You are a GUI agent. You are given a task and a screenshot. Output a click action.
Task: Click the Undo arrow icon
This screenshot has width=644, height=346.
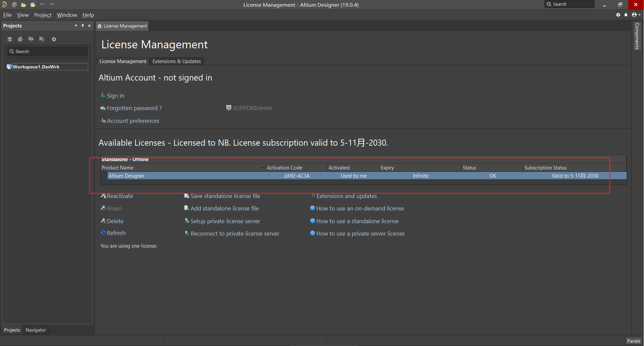tap(43, 4)
